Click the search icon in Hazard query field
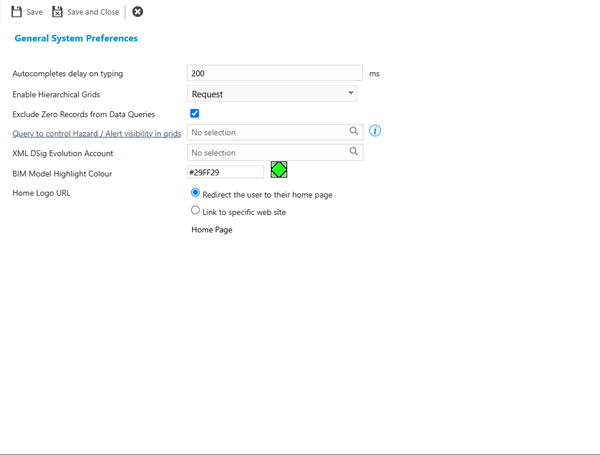This screenshot has width=600, height=455. [x=354, y=131]
